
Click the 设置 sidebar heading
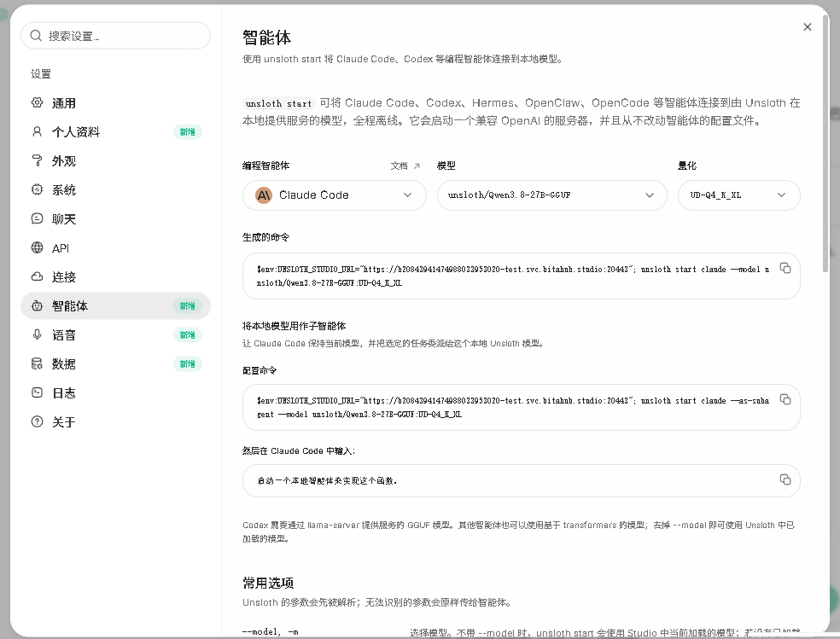(x=41, y=74)
